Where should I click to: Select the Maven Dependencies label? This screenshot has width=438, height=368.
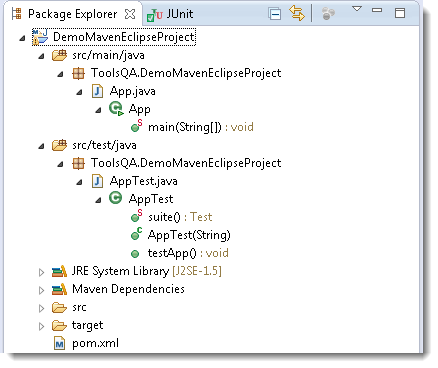pyautogui.click(x=128, y=289)
